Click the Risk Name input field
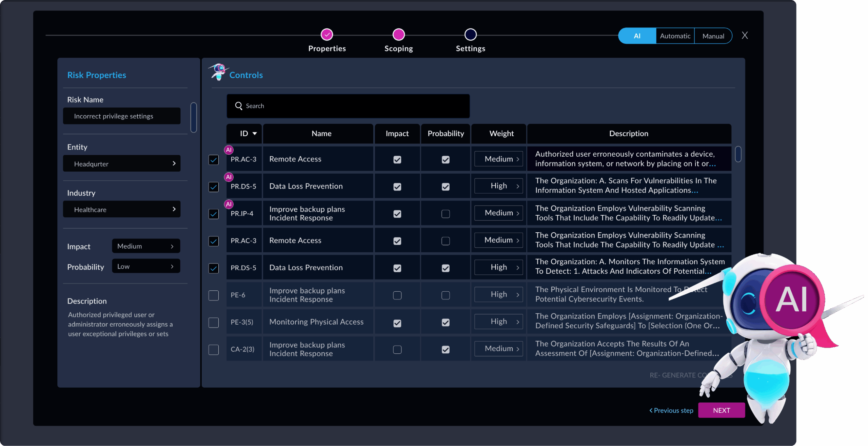 [121, 116]
